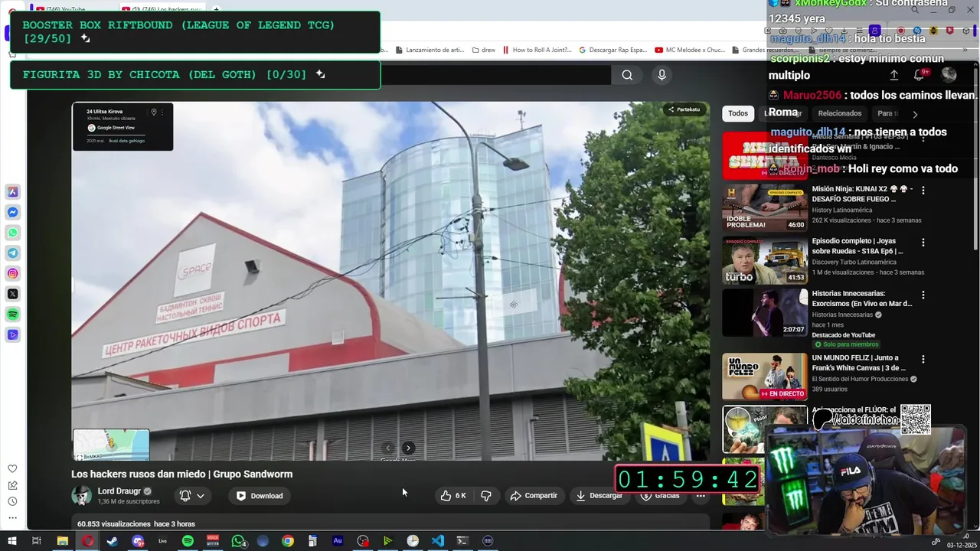Open Spotify from the taskbar
The height and width of the screenshot is (551, 980).
pos(188,541)
